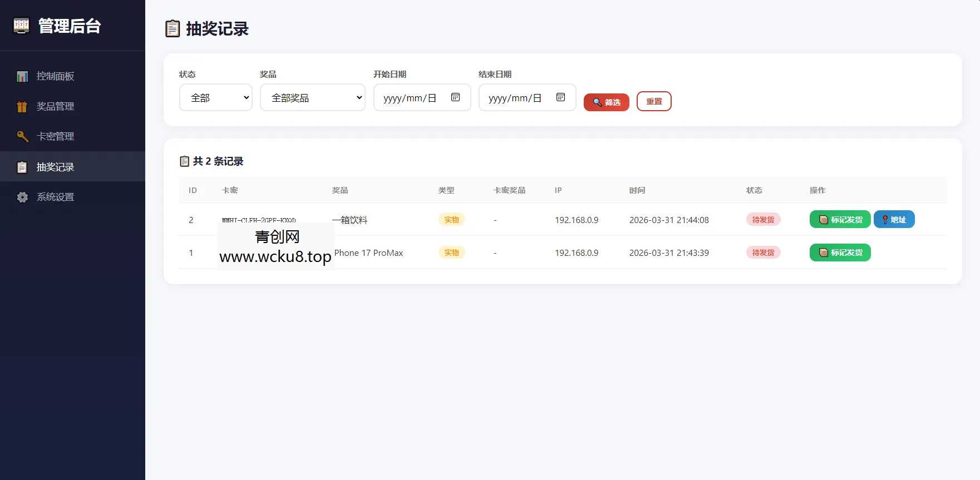Click IP 192.168.0.9 in the 一箱饮料 row
This screenshot has height=480, width=980.
pos(577,220)
